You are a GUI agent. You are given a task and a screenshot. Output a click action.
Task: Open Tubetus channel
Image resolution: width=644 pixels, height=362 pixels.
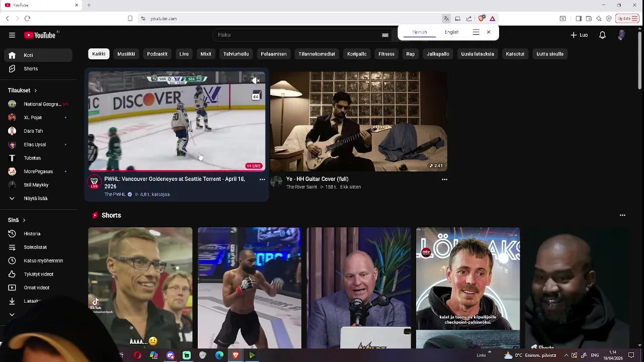point(38,158)
